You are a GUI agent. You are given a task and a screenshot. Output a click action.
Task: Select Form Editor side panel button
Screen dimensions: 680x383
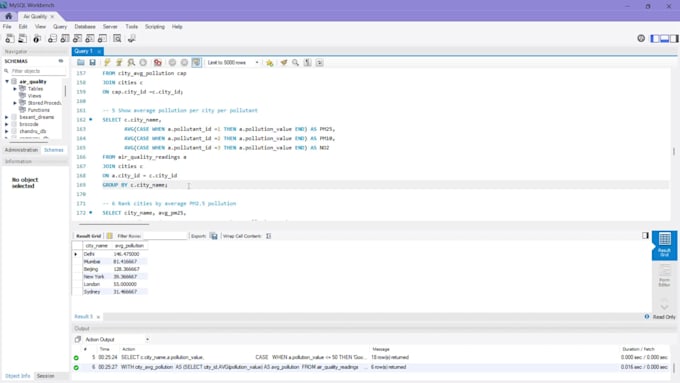point(664,276)
